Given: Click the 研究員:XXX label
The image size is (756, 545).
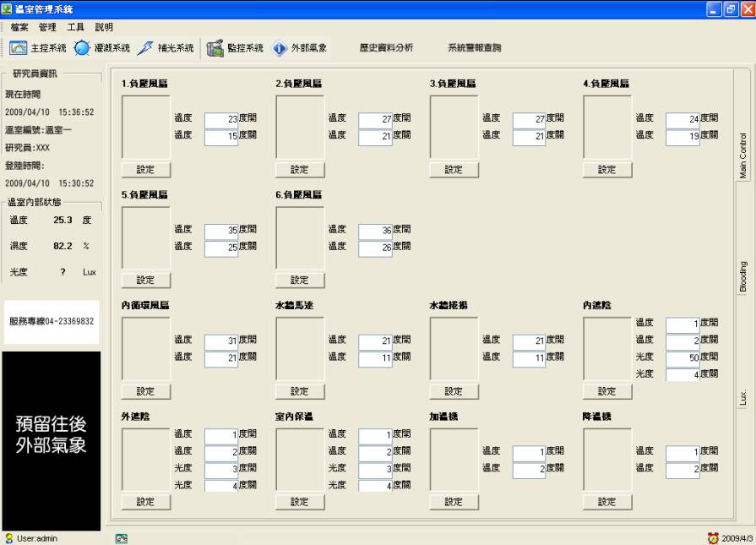Looking at the screenshot, I should click(28, 148).
